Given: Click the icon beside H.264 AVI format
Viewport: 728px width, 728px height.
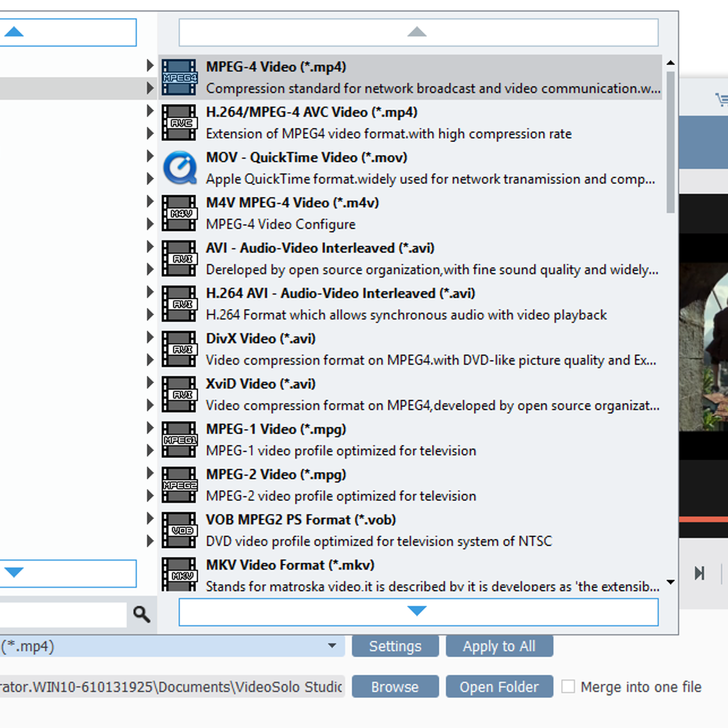Looking at the screenshot, I should (x=180, y=304).
